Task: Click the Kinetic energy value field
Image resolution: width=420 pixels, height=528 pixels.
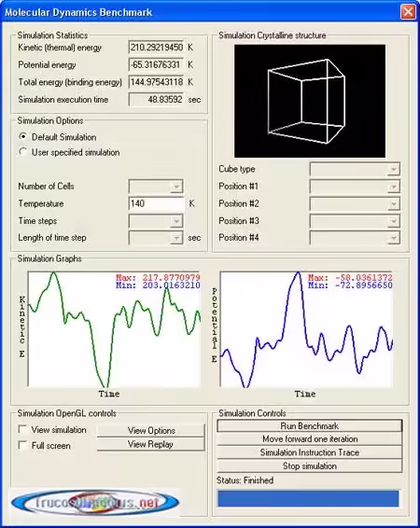Action: [x=156, y=48]
